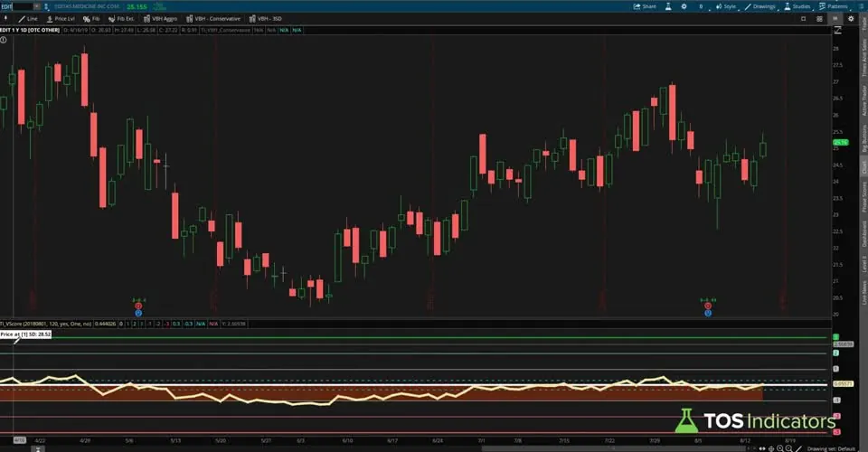The width and height of the screenshot is (868, 452).
Task: Click the zoom out magnifier icon
Action: [x=788, y=448]
